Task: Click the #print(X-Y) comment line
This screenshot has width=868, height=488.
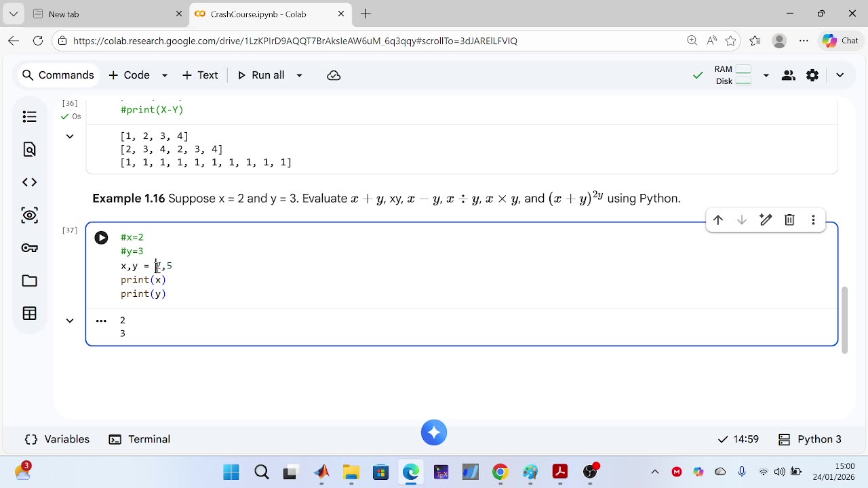Action: (152, 110)
